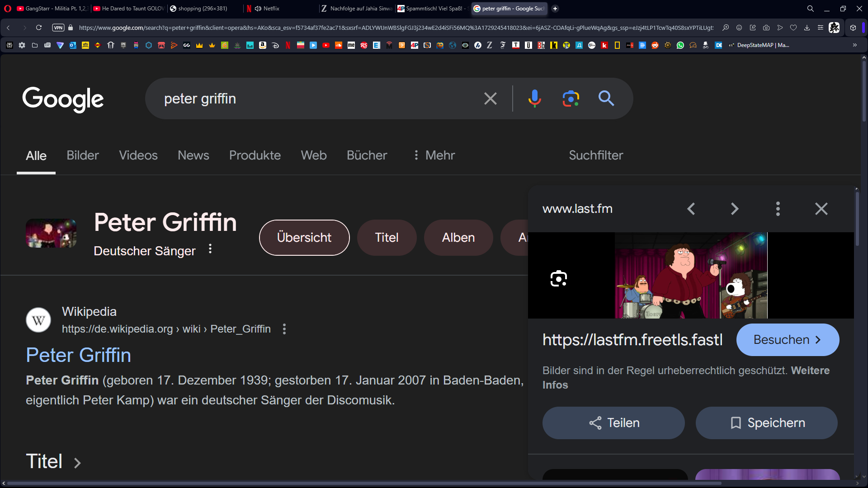Open the Outlook bookmark icon
Viewport: 868px width, 488px height.
[x=73, y=45]
